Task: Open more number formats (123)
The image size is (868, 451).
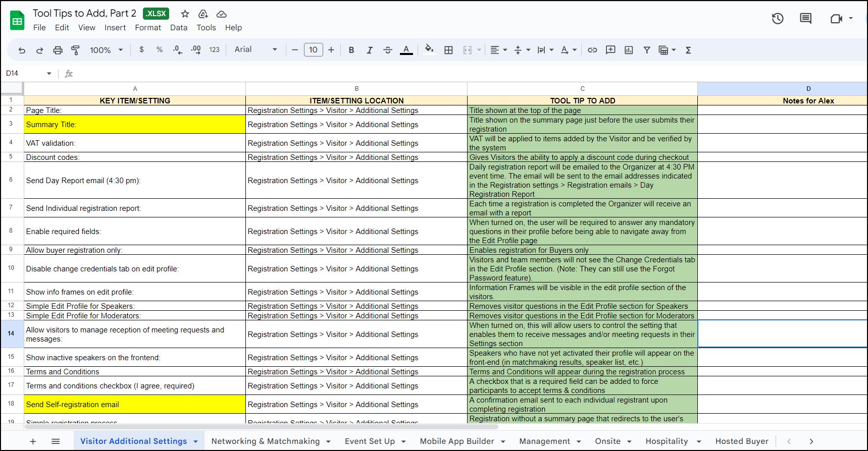Action: 215,49
